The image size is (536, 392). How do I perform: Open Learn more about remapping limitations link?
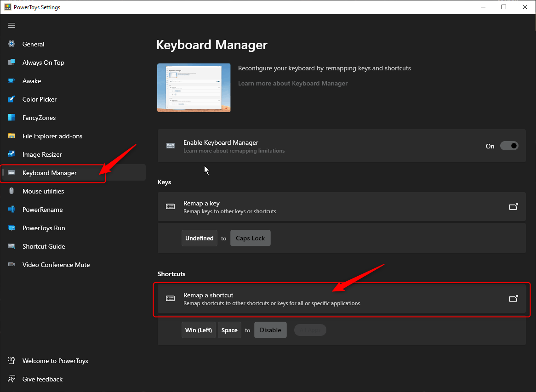click(234, 151)
